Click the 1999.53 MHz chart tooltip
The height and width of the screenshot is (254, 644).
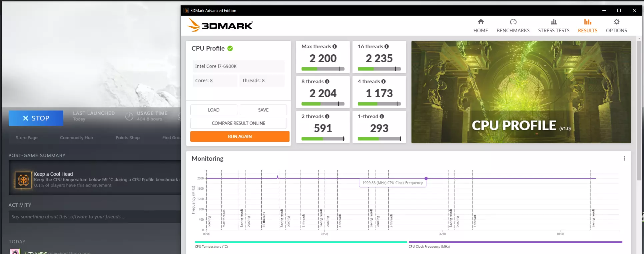coord(392,183)
